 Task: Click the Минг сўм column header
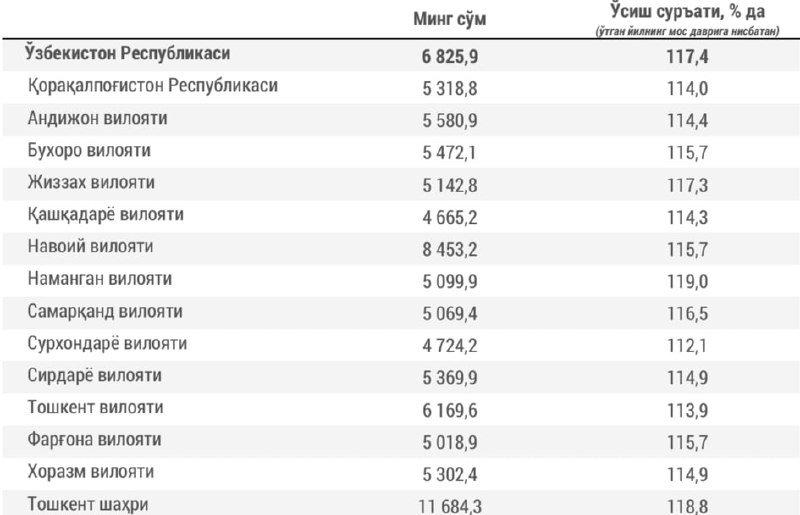(x=450, y=19)
